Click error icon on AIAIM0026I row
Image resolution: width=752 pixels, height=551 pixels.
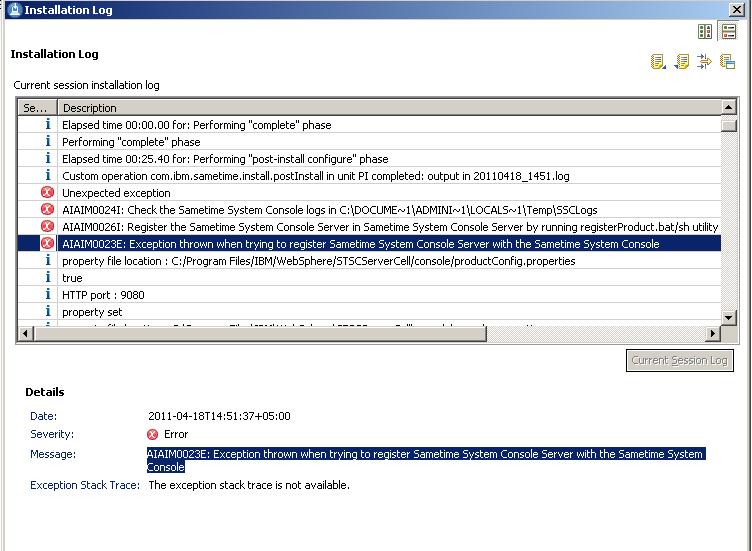(x=47, y=226)
